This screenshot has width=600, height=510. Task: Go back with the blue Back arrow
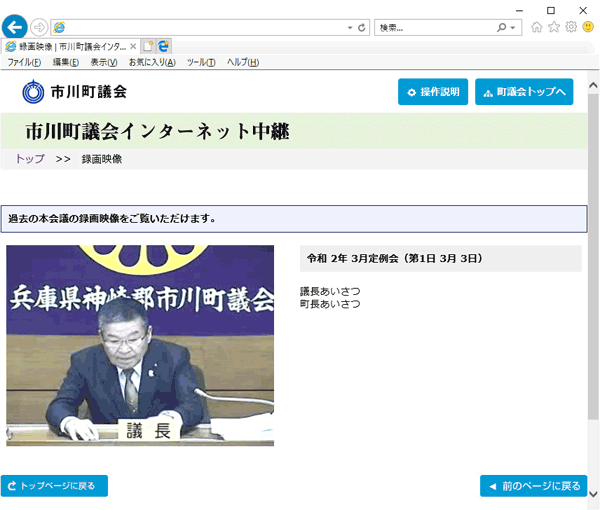pos(15,27)
